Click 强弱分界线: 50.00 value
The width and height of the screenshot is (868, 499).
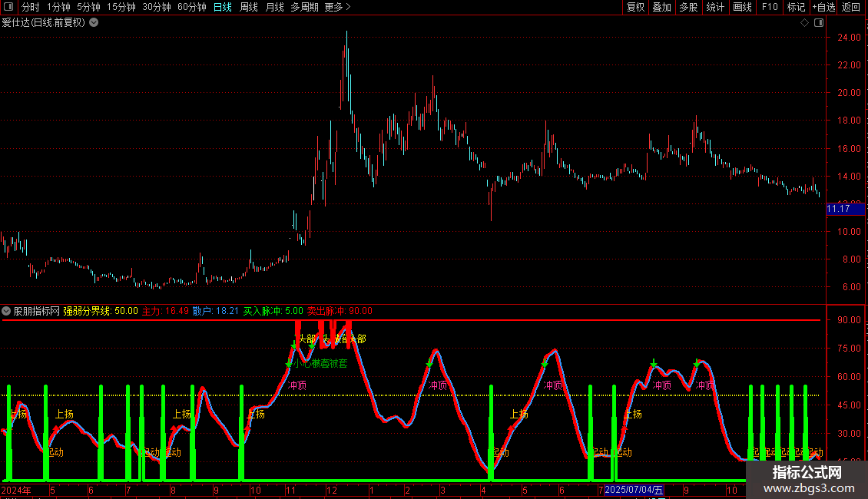click(x=100, y=311)
